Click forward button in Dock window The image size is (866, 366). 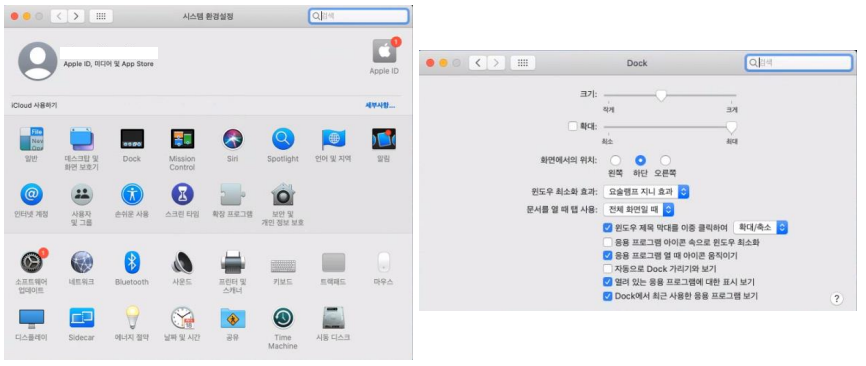497,63
